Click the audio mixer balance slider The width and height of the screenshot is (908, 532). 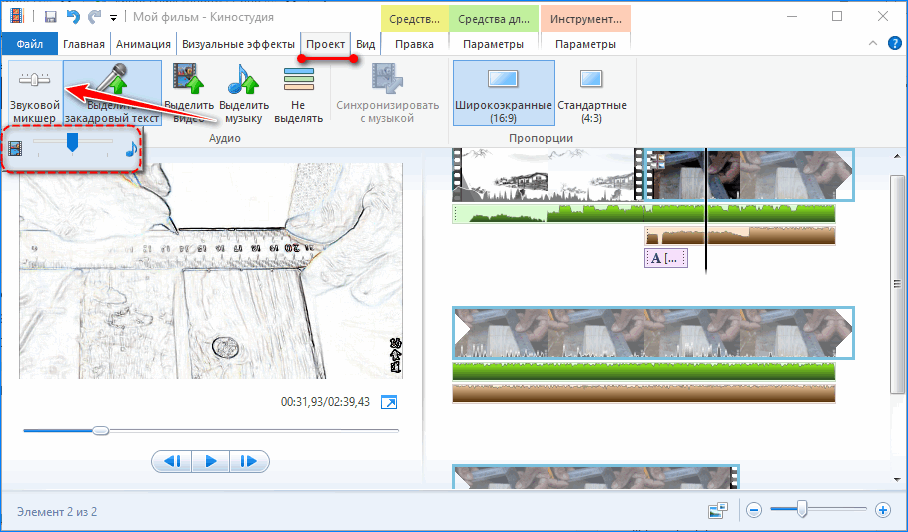point(72,145)
